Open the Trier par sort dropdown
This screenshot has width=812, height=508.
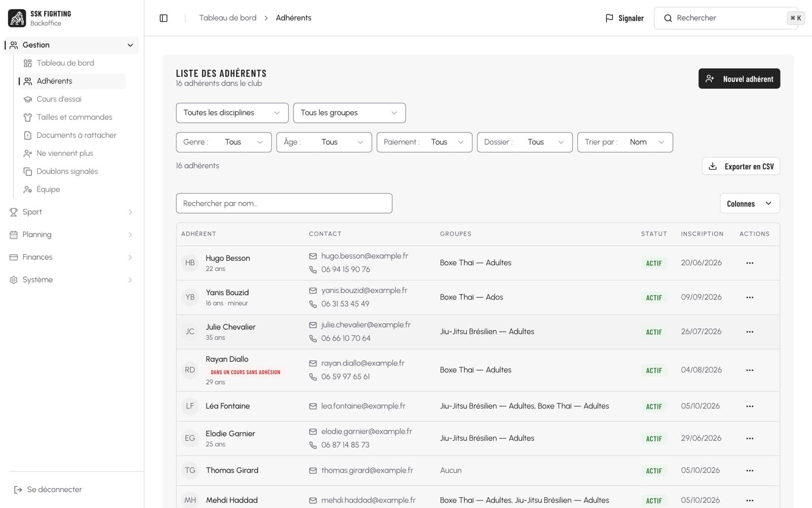[x=625, y=142]
